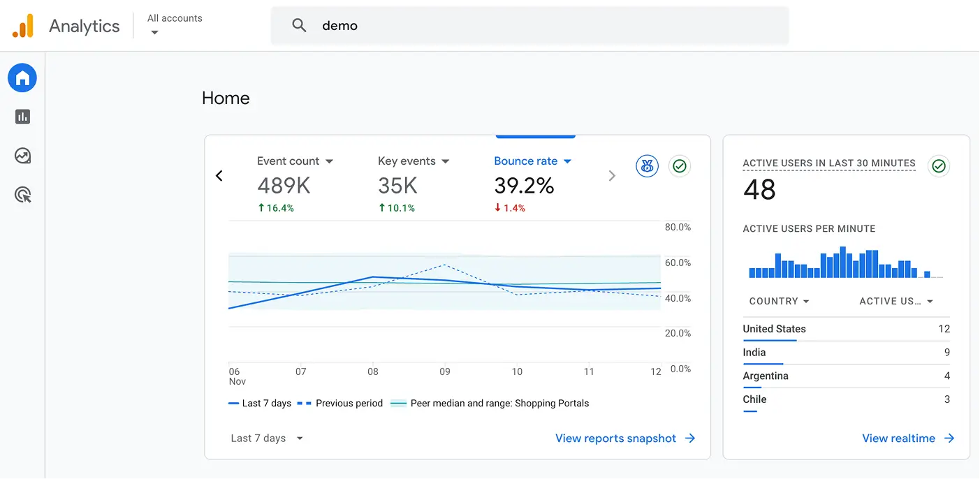980x479 pixels.
Task: Open Explore from the left sidebar
Action: coord(22,156)
